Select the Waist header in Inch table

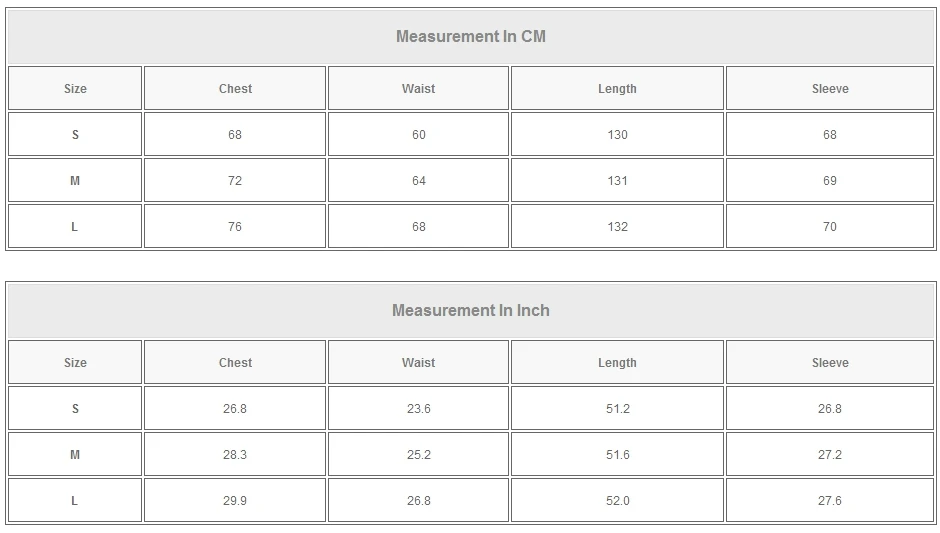(x=418, y=363)
